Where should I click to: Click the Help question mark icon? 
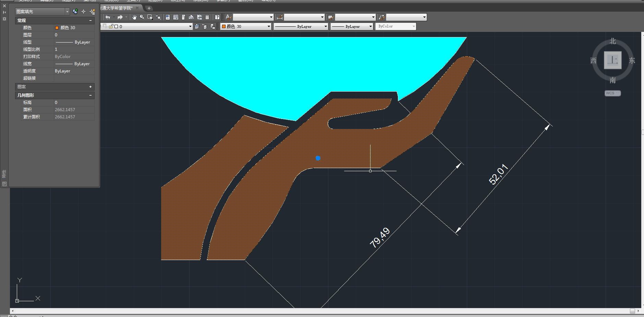tap(217, 17)
